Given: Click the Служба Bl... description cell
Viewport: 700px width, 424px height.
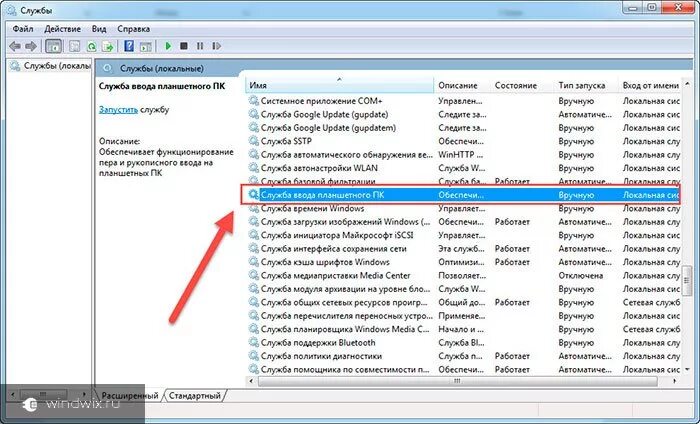Looking at the screenshot, I should pyautogui.click(x=460, y=343).
